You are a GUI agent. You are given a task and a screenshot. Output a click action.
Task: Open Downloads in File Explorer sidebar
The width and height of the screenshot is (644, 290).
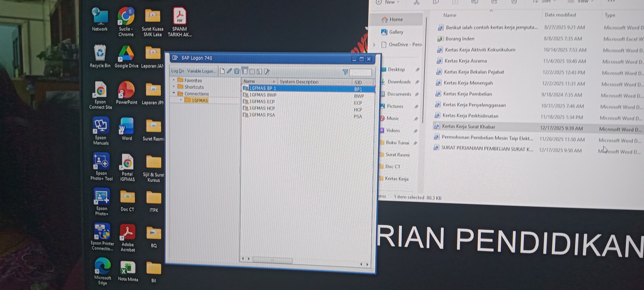[x=399, y=82]
